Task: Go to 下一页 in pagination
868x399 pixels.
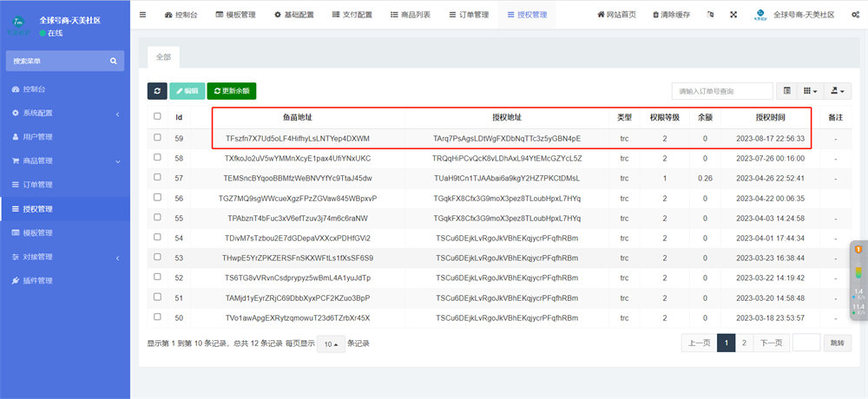Action: tap(771, 343)
